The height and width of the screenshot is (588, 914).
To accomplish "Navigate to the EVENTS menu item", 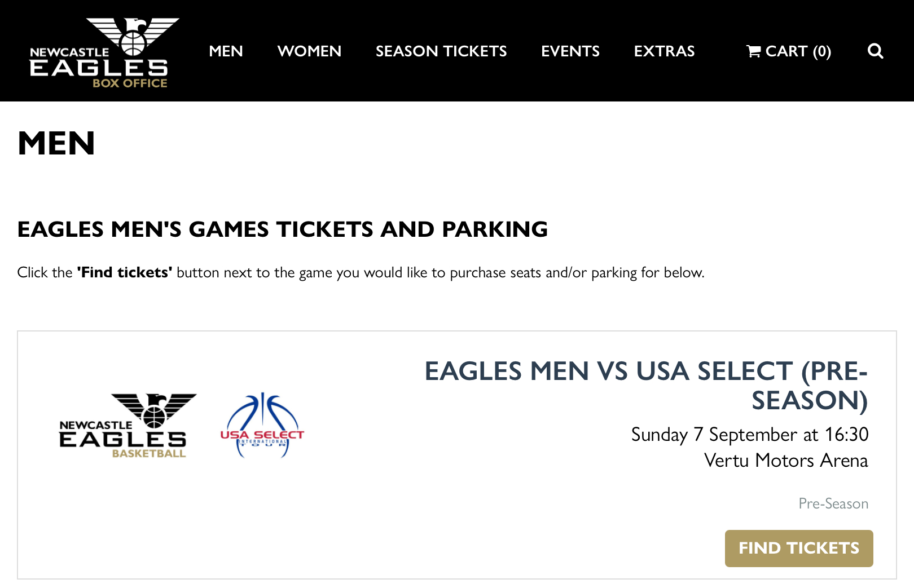I will (570, 51).
